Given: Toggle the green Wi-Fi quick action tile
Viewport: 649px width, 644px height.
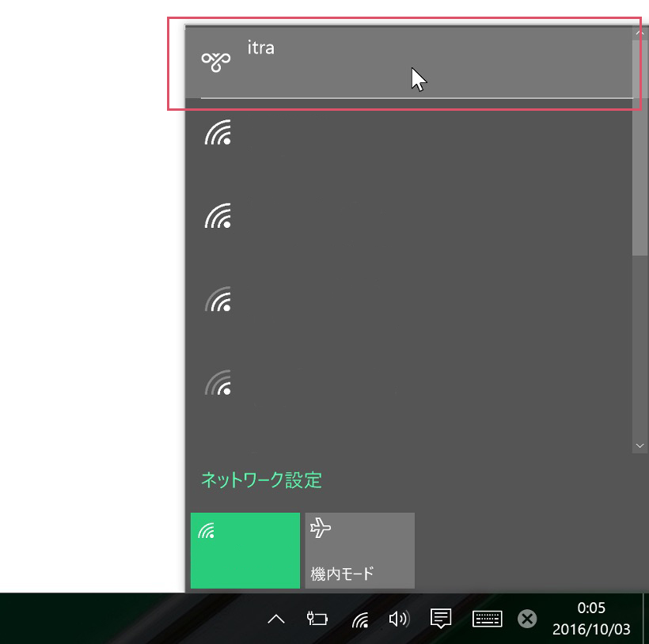Looking at the screenshot, I should 245,550.
